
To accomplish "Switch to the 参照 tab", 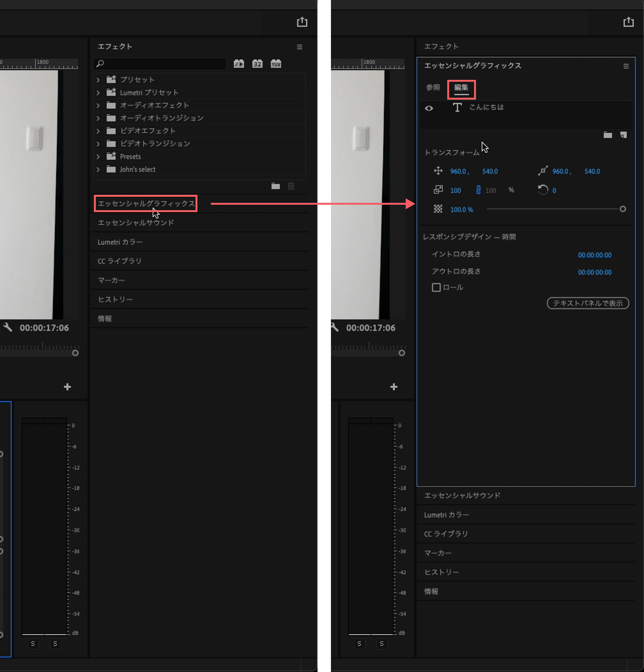I will point(433,88).
